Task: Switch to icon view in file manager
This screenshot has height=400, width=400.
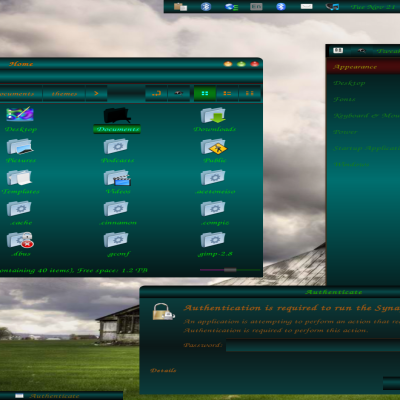Action: 205,93
